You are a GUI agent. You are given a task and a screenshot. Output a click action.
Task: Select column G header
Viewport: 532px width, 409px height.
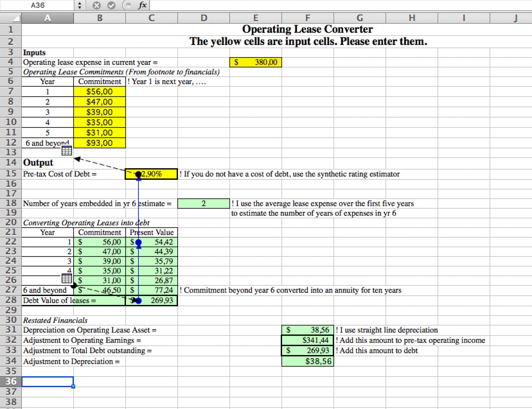click(x=360, y=18)
